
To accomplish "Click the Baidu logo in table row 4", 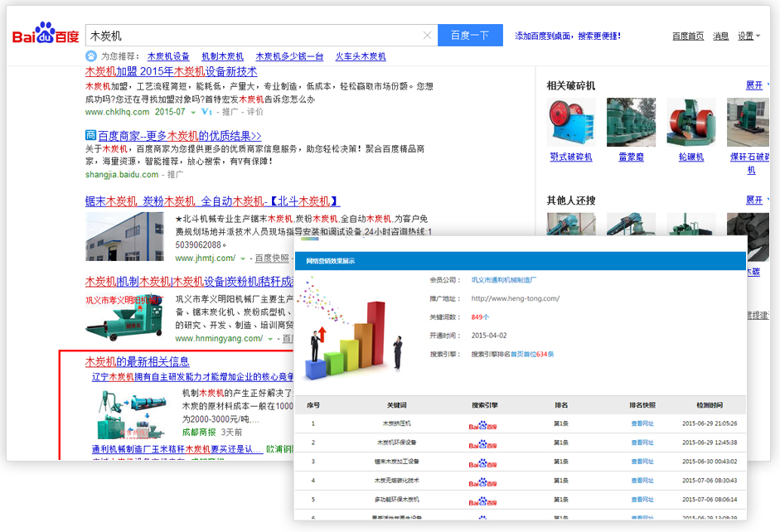I will point(482,481).
